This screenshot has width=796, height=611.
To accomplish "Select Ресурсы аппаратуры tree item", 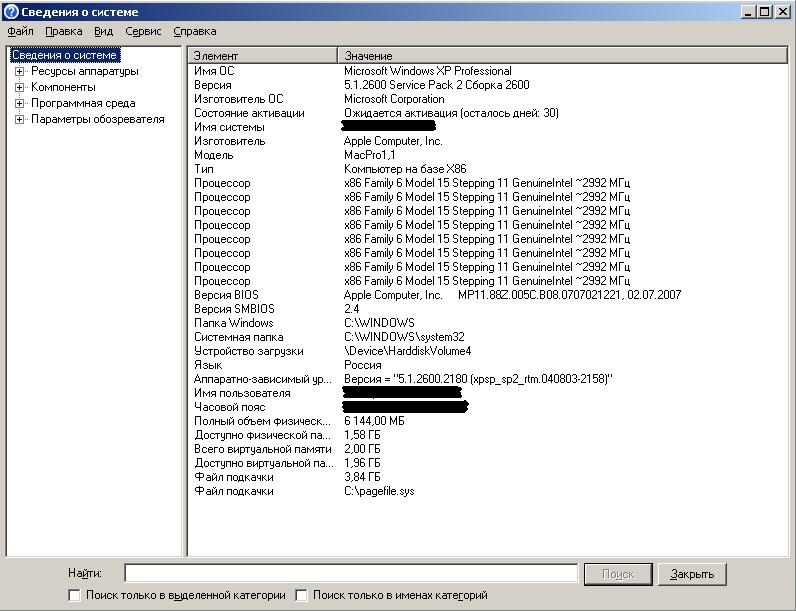I will pos(85,71).
